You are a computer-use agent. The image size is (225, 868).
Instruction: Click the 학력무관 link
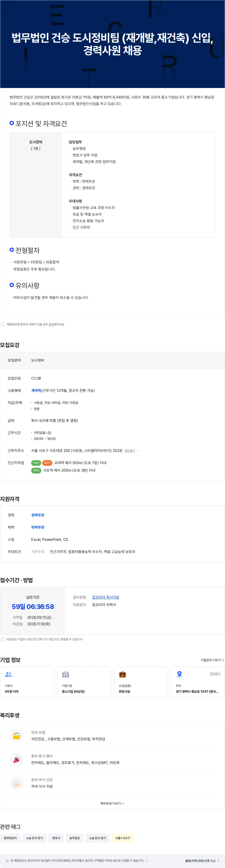click(38, 527)
